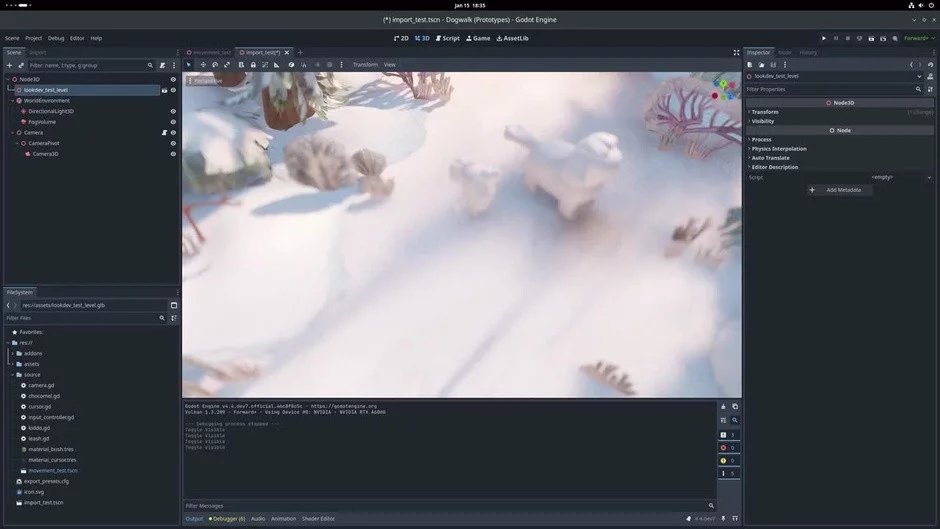Open Inspector history list icon
Viewport: 940px width, 529px height.
coord(930,65)
